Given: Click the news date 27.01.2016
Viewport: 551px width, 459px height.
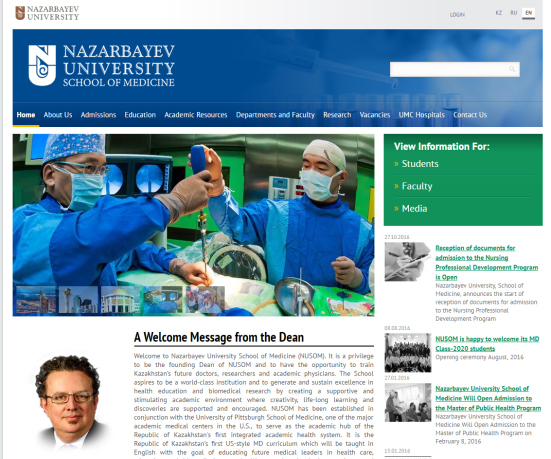Looking at the screenshot, I should pyautogui.click(x=397, y=378).
